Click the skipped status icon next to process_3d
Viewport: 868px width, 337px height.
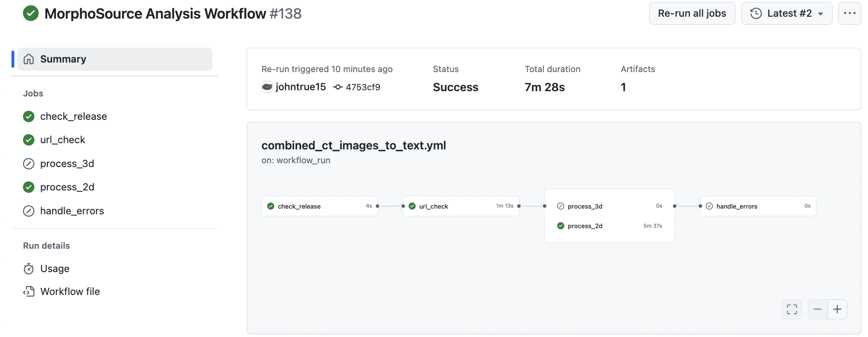pos(28,163)
